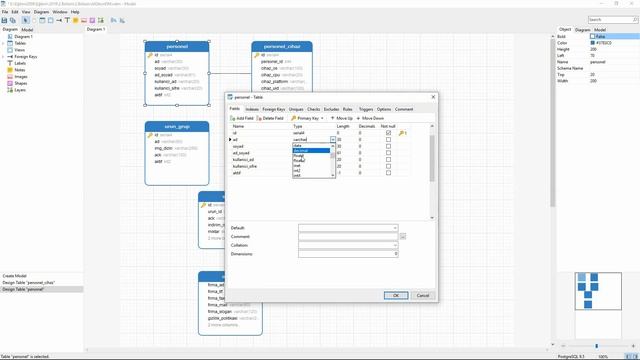Click the last blue alignment toolbar icon
640x360 pixels.
122,20
